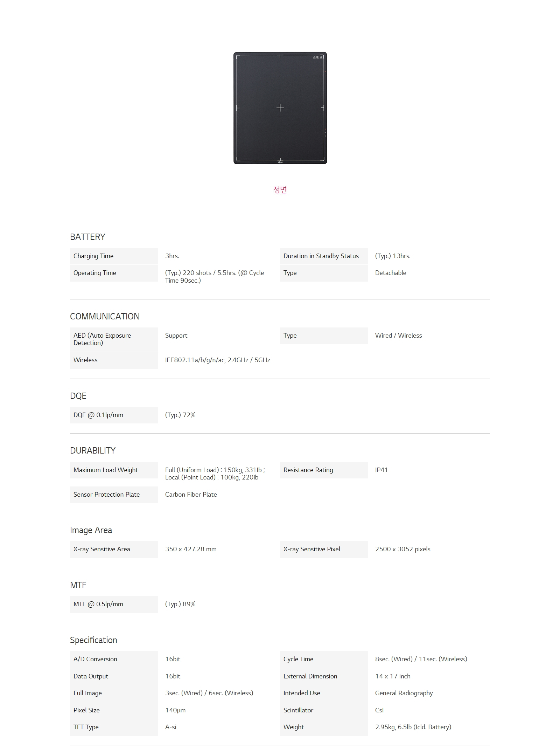Screen dimensions: 560x746
Task: Click the center crosshair on the detector
Action: click(280, 108)
